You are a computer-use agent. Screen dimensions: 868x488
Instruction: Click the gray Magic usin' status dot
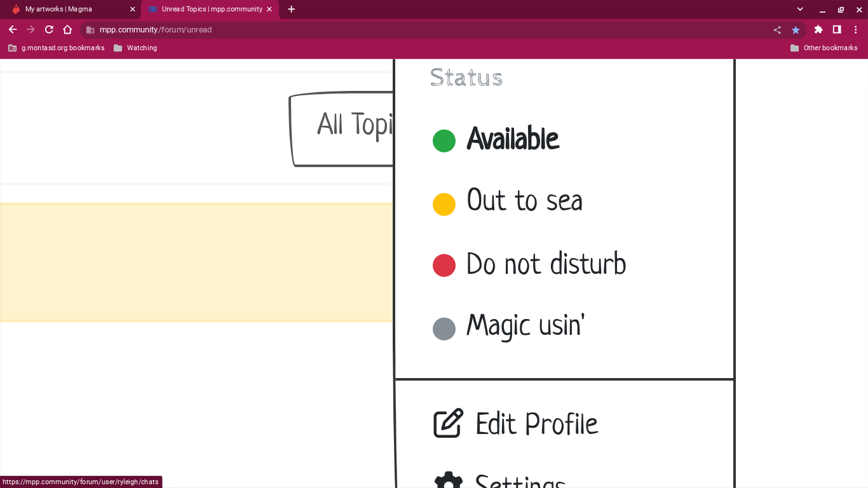444,329
